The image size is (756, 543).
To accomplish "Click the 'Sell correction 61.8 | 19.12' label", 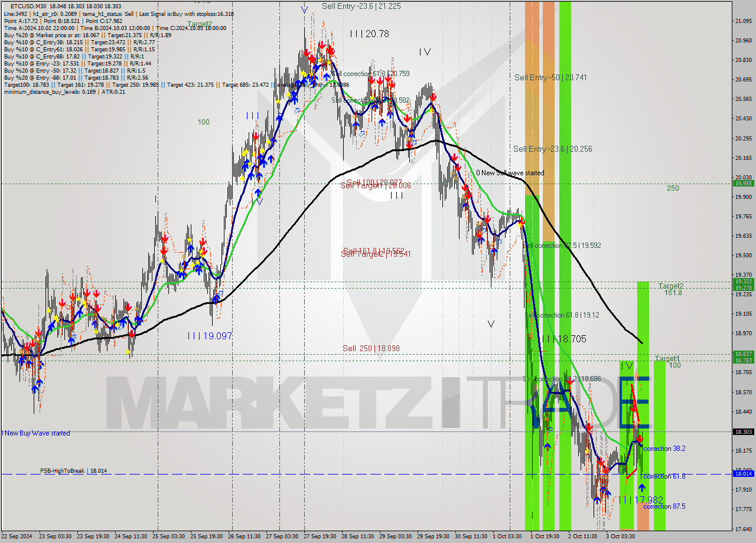I will point(562,316).
